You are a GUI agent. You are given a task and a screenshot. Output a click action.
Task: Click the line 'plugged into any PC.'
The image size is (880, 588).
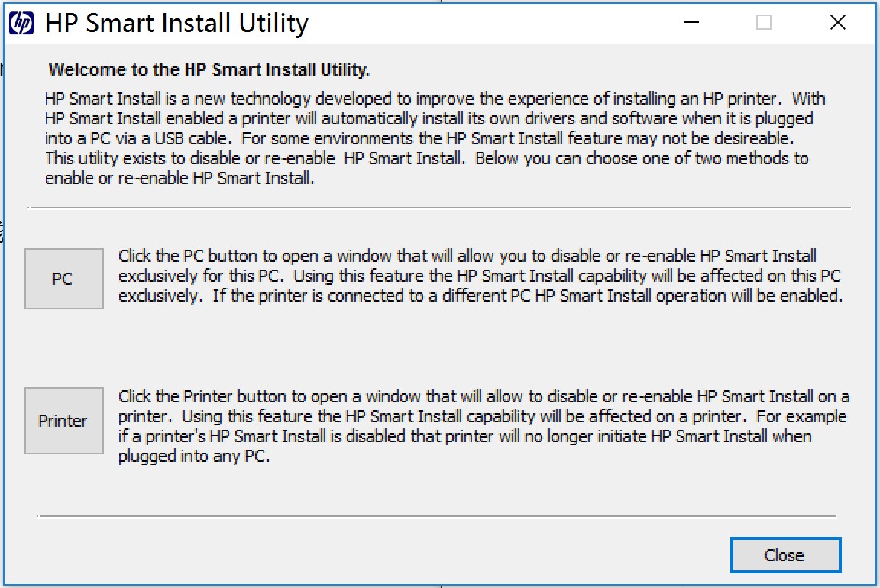[x=194, y=456]
